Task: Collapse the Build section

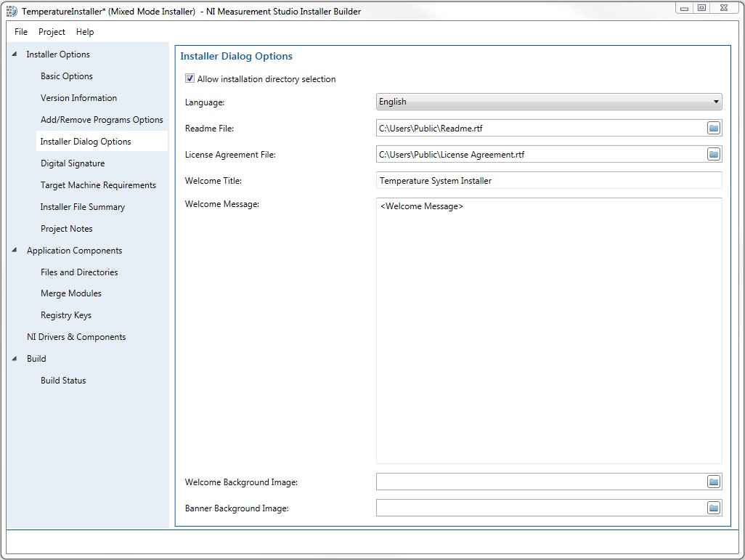Action: tap(15, 358)
